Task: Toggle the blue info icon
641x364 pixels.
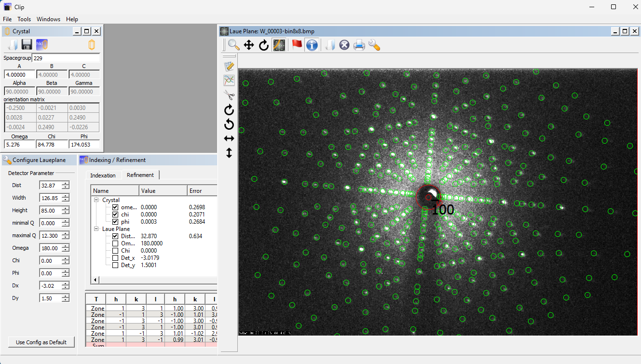Action: [312, 45]
